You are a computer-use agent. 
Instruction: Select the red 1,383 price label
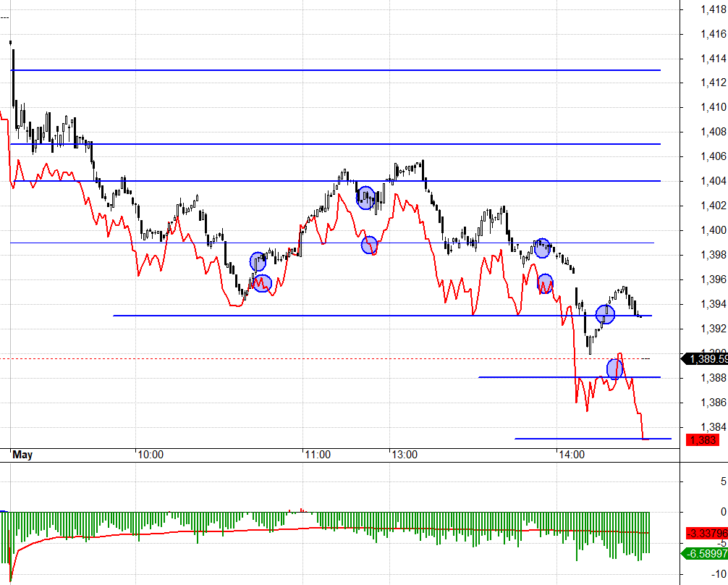point(703,439)
